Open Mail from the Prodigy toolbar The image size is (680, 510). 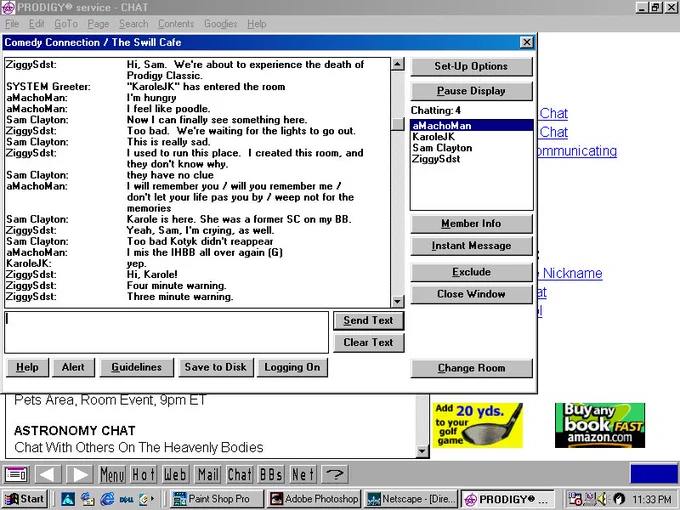coord(208,474)
